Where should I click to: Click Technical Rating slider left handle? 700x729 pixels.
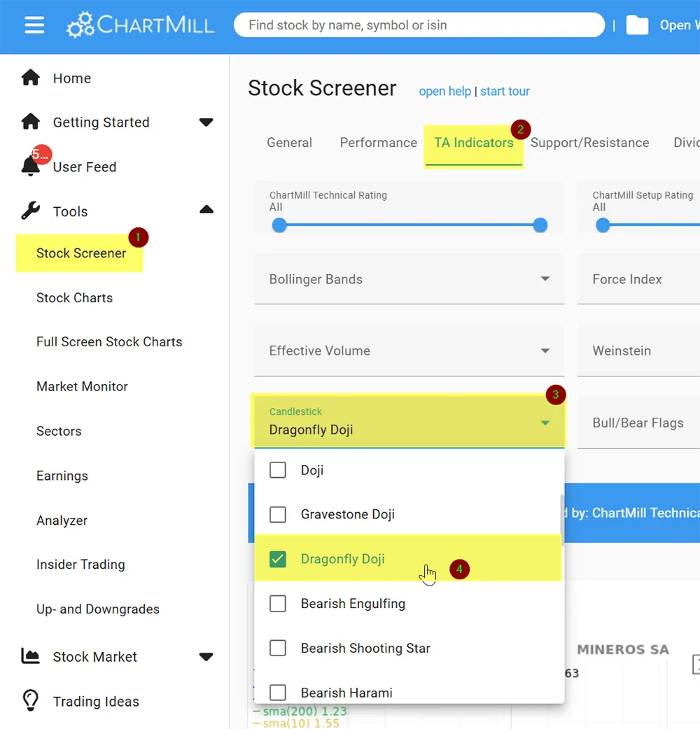click(279, 225)
